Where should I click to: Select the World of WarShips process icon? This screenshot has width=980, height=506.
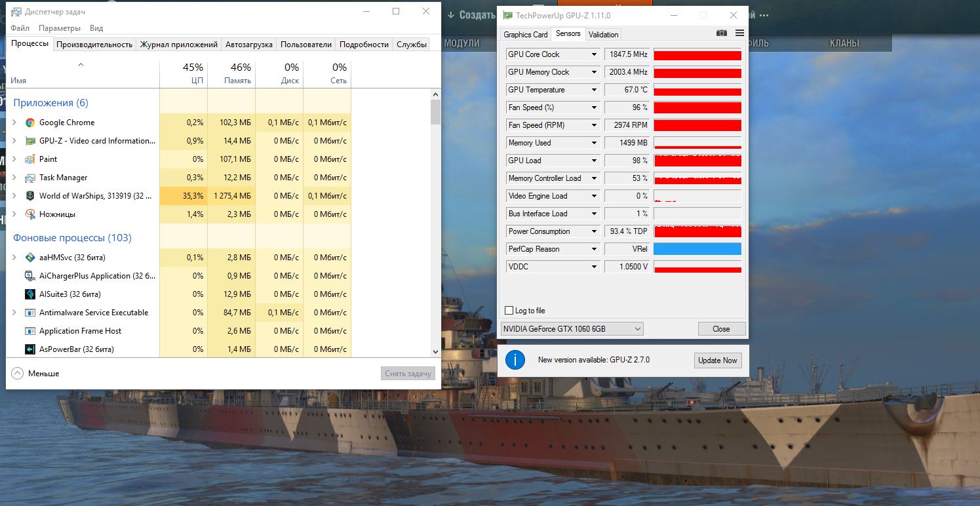click(x=29, y=196)
